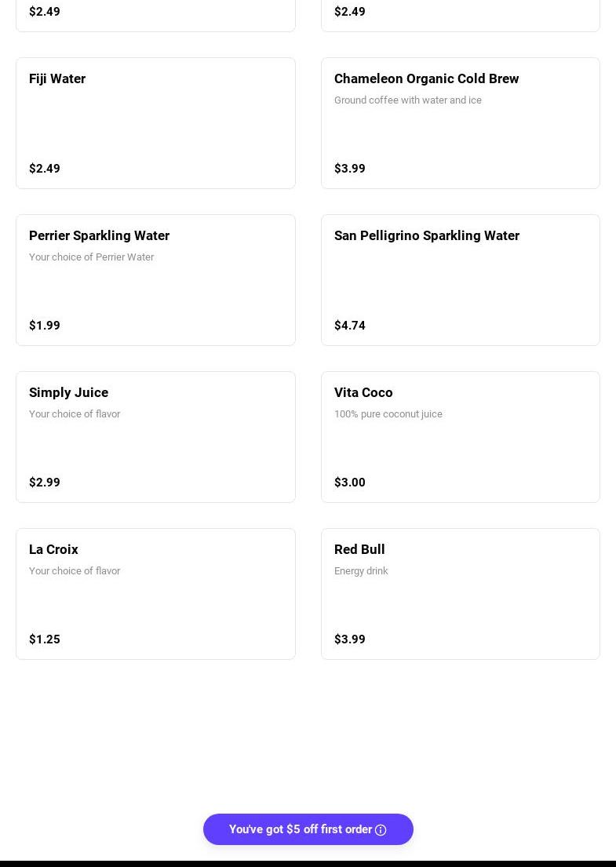Image resolution: width=616 pixels, height=867 pixels.
Task: Click "Your choice of Perrier Water" text
Action: (91, 257)
